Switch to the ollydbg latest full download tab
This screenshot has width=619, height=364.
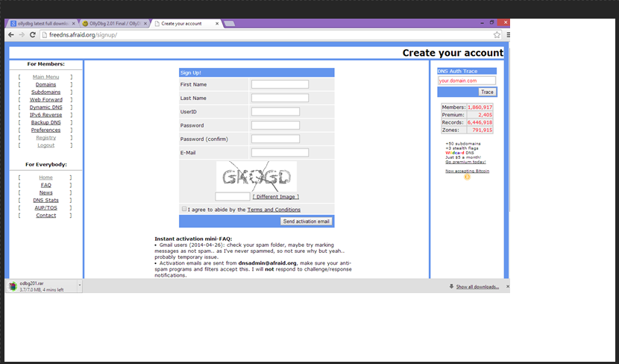(x=43, y=24)
